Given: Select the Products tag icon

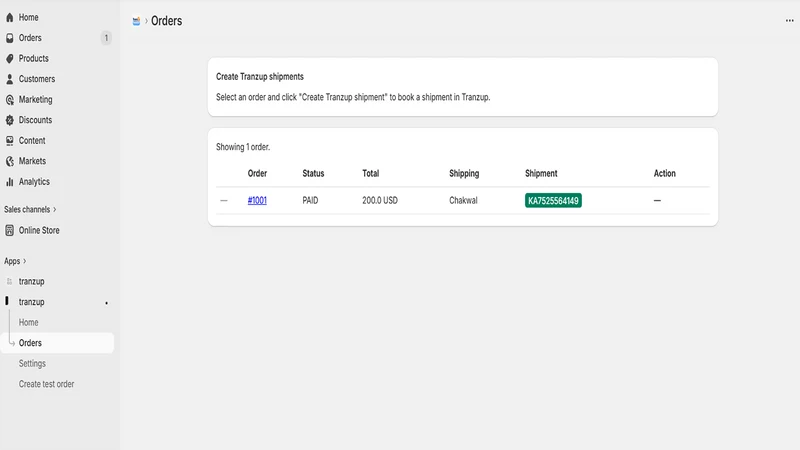Looking at the screenshot, I should click(x=10, y=59).
